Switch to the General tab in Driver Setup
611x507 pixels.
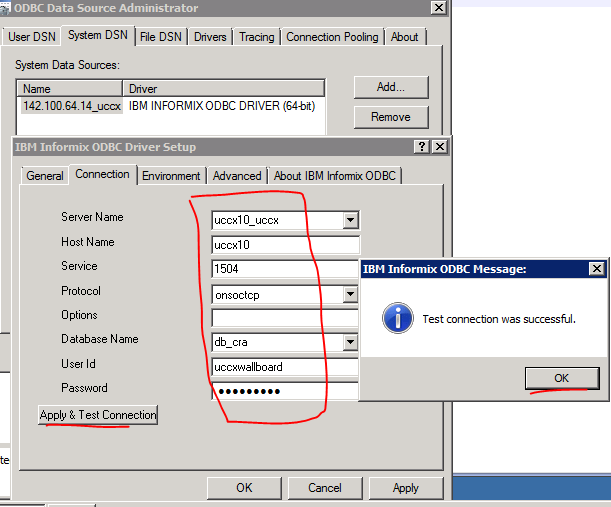pyautogui.click(x=45, y=176)
